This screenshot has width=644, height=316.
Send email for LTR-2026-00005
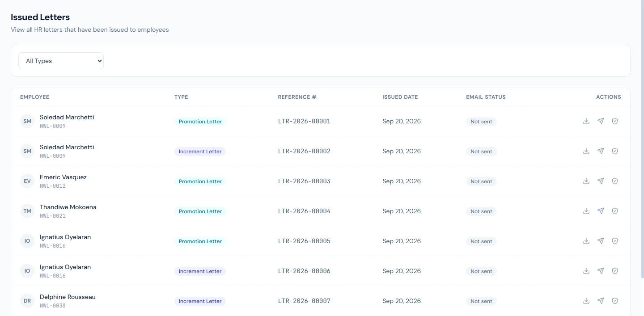601,241
